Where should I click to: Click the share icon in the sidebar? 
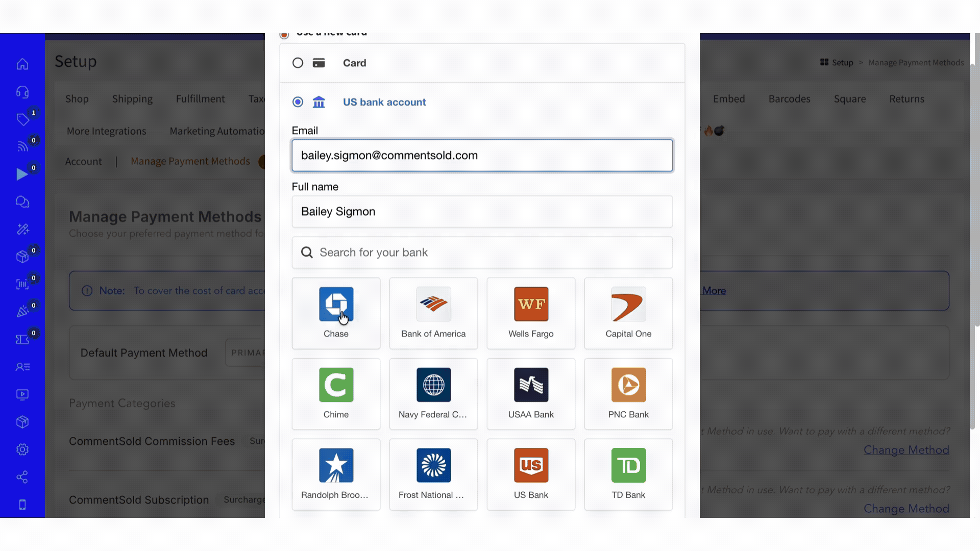point(22,477)
